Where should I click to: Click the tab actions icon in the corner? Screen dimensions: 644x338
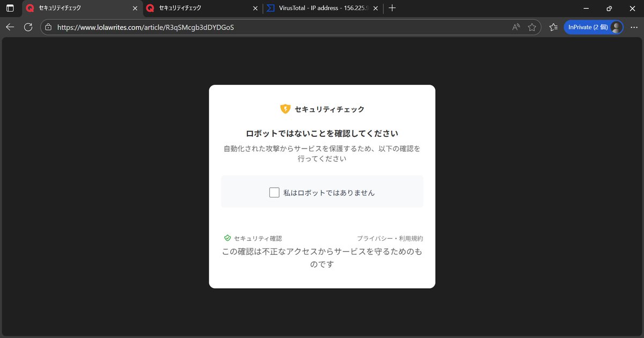click(10, 8)
